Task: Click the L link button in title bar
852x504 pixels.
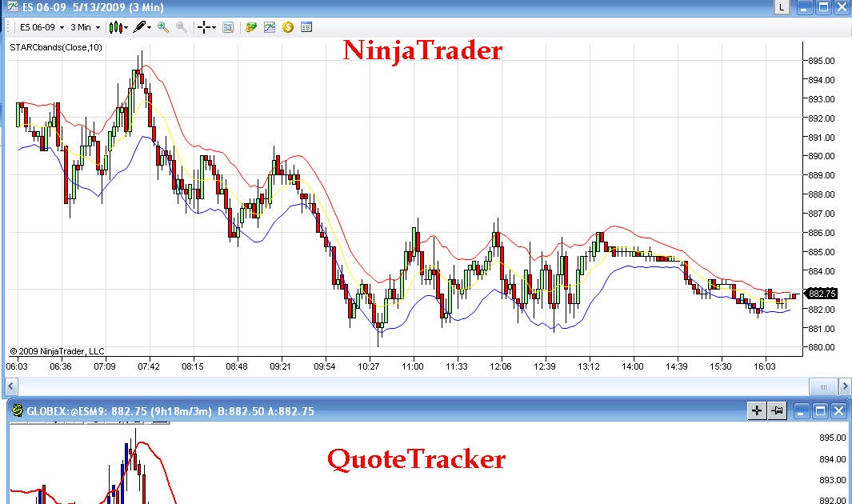Action: click(782, 8)
